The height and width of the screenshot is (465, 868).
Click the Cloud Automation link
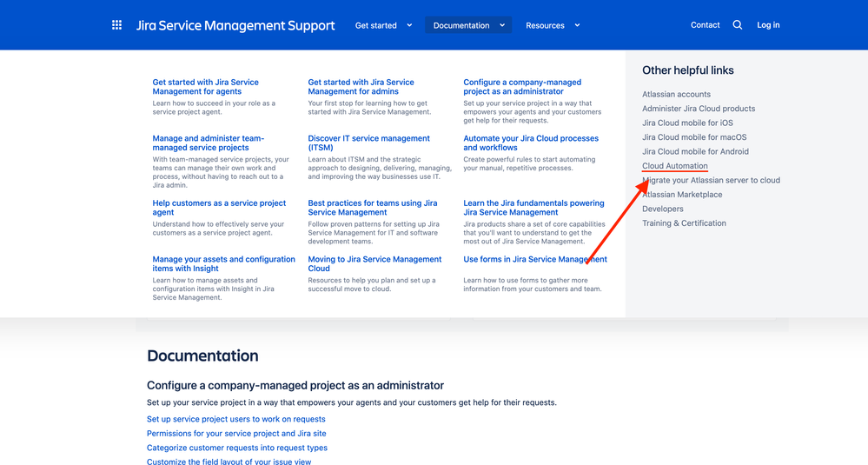point(675,166)
